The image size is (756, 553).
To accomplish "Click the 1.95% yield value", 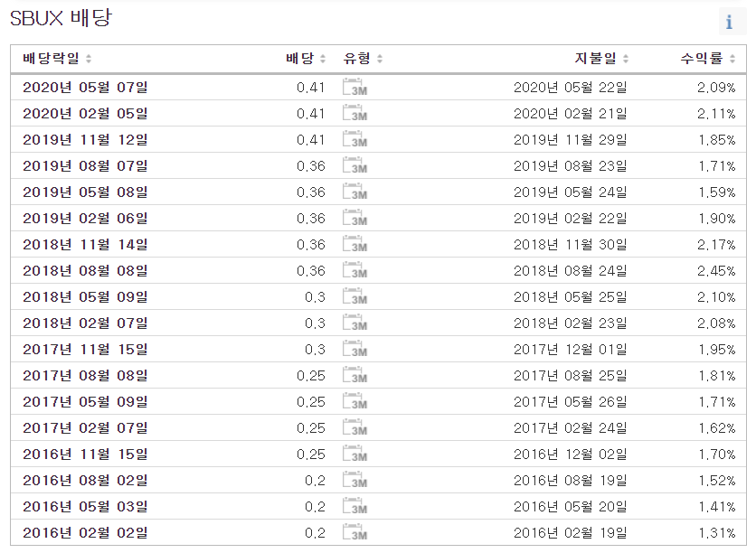I will coord(717,349).
